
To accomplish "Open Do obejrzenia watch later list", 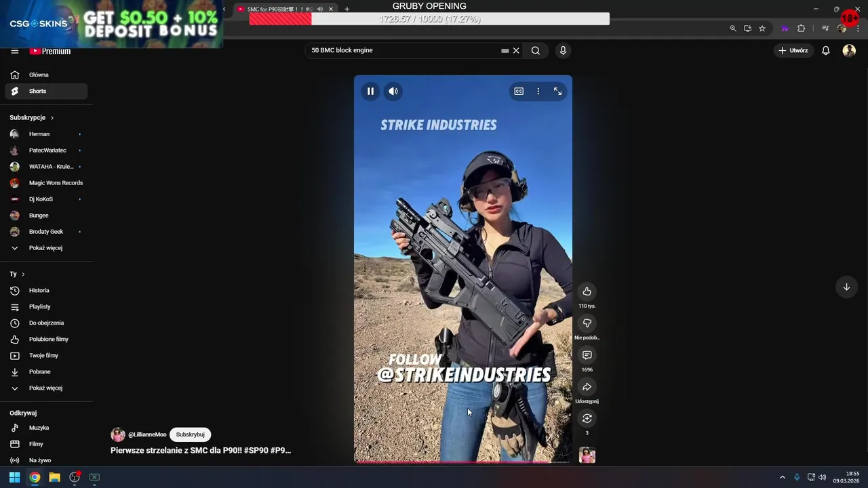I will tap(46, 323).
